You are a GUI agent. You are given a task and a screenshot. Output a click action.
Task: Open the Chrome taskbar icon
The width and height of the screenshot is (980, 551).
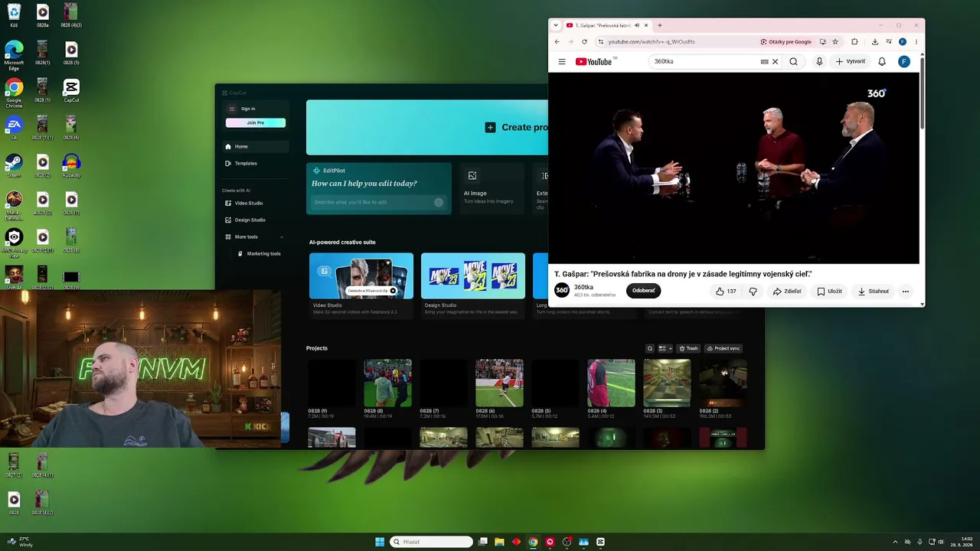[x=533, y=542]
